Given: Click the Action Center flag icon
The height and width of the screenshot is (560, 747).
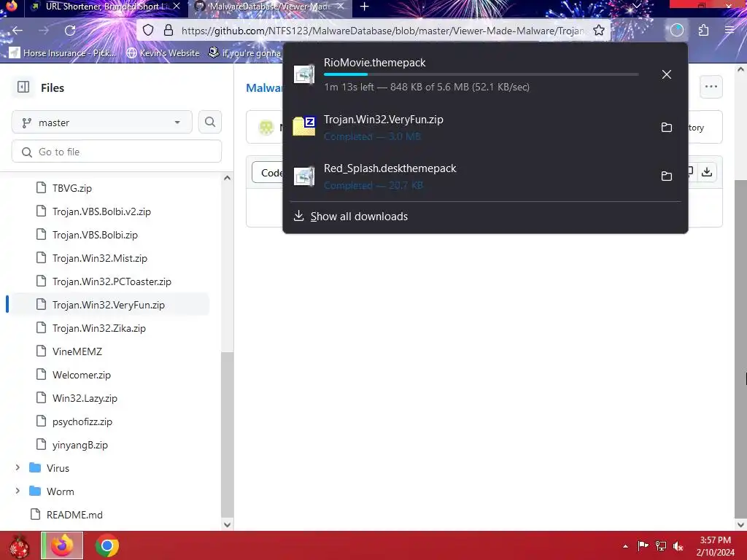Looking at the screenshot, I should (643, 545).
